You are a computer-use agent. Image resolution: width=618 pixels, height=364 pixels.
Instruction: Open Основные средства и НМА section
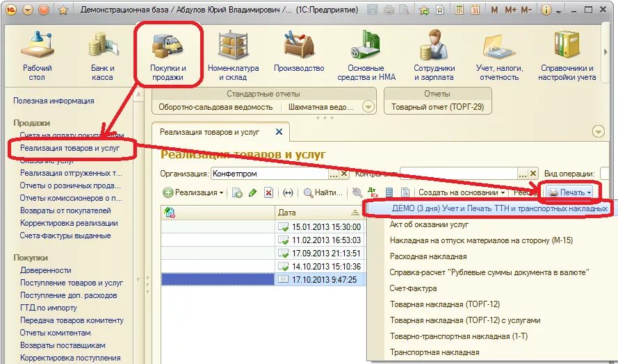(x=366, y=55)
